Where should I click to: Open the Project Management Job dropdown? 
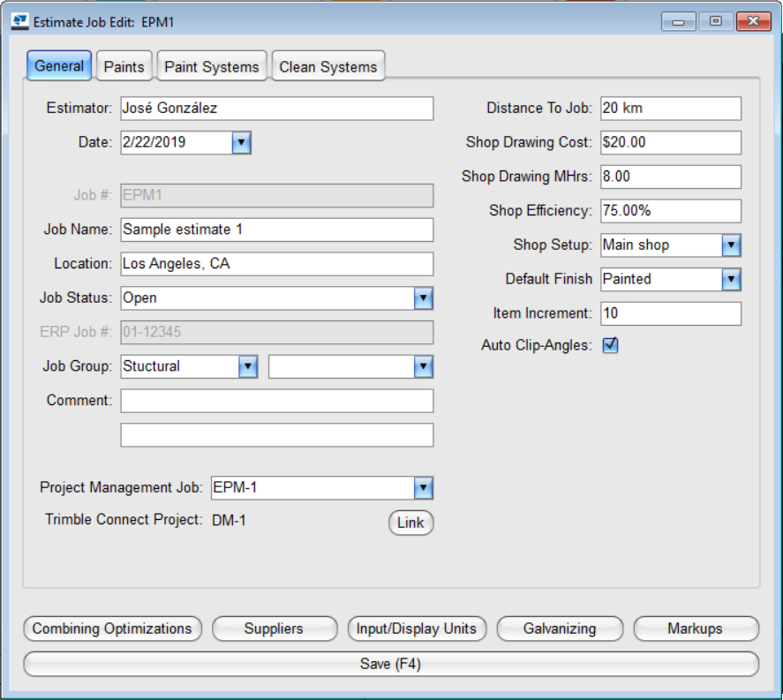[424, 488]
